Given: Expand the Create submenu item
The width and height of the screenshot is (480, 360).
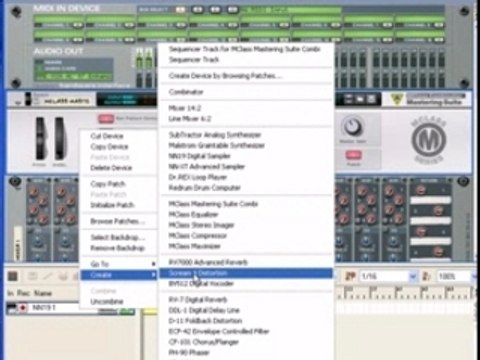Looking at the screenshot, I should tap(119, 275).
